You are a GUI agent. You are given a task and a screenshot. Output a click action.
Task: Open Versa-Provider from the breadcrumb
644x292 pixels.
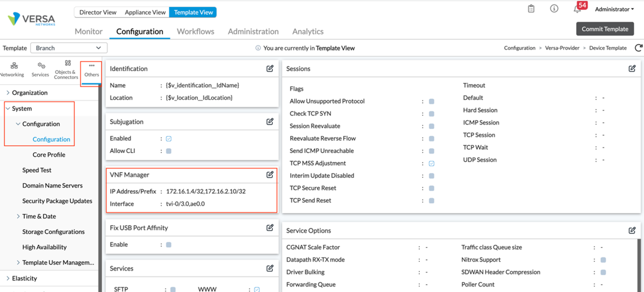coord(562,48)
